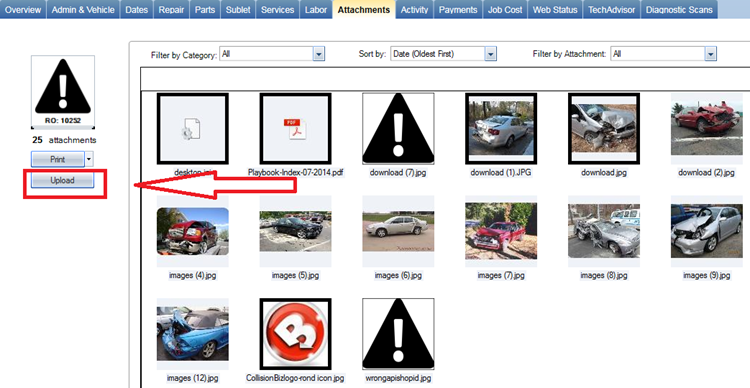Open the images (4).jpg red truck photo
The width and height of the screenshot is (750, 388).
pos(192,231)
